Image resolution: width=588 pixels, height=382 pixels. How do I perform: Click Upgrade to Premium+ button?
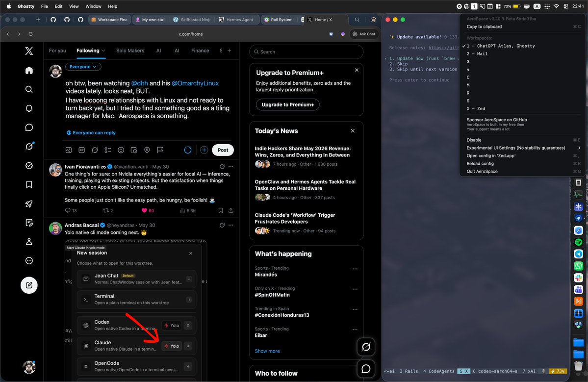click(x=288, y=104)
